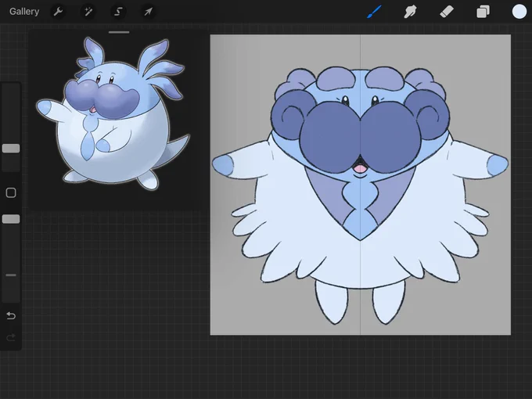Click the brush size slider handle

11,149
